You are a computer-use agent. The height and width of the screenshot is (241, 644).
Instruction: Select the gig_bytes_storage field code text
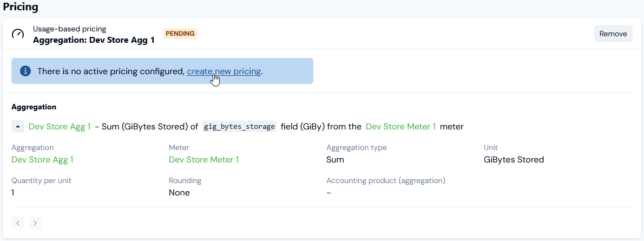click(x=239, y=127)
